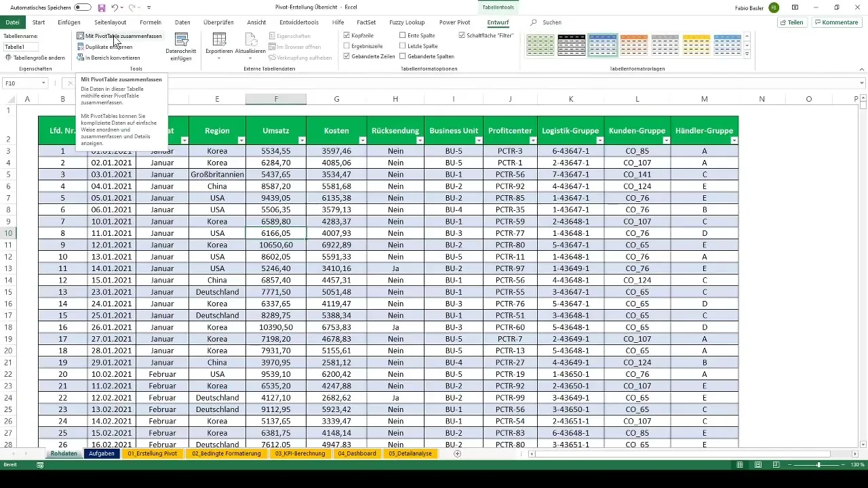Image resolution: width=868 pixels, height=488 pixels.
Task: Toggle Kopfzeile checkbox
Action: (x=347, y=35)
